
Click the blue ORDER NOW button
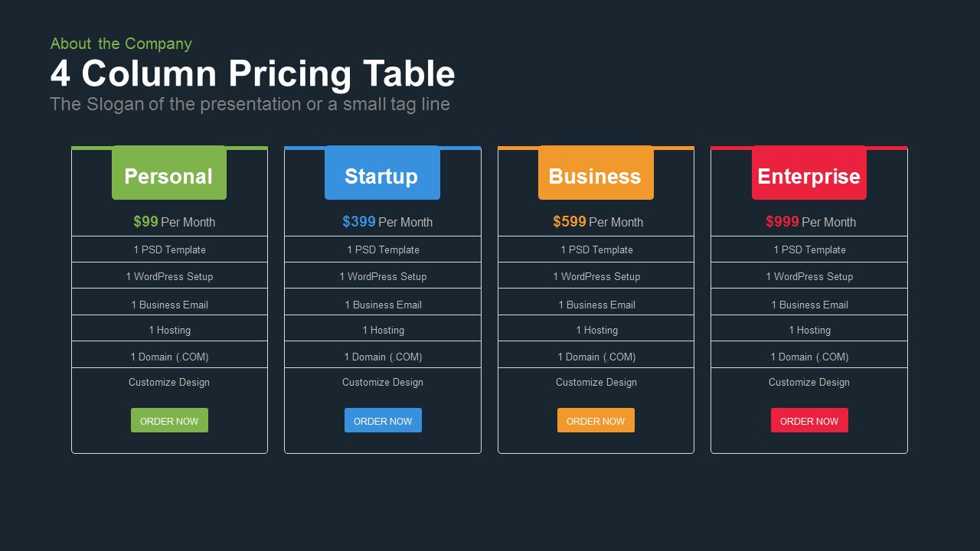point(383,420)
